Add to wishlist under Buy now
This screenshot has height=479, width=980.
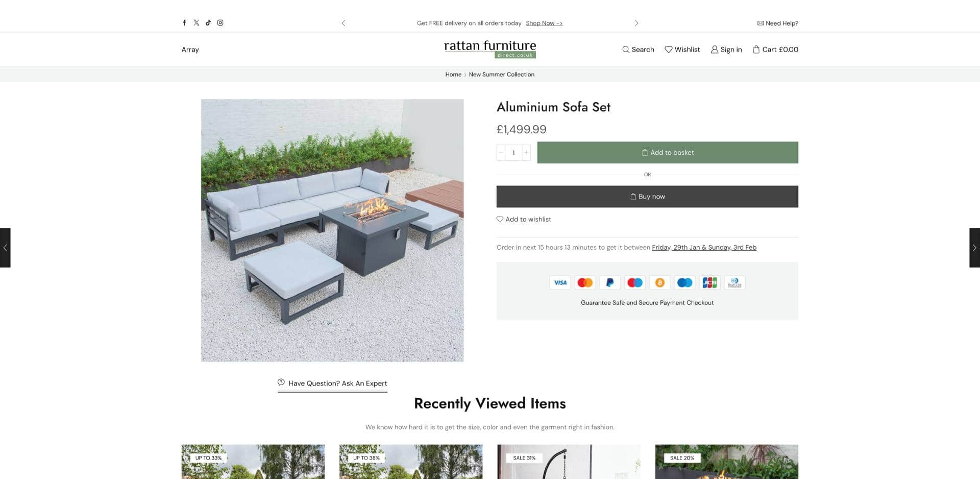click(x=524, y=219)
